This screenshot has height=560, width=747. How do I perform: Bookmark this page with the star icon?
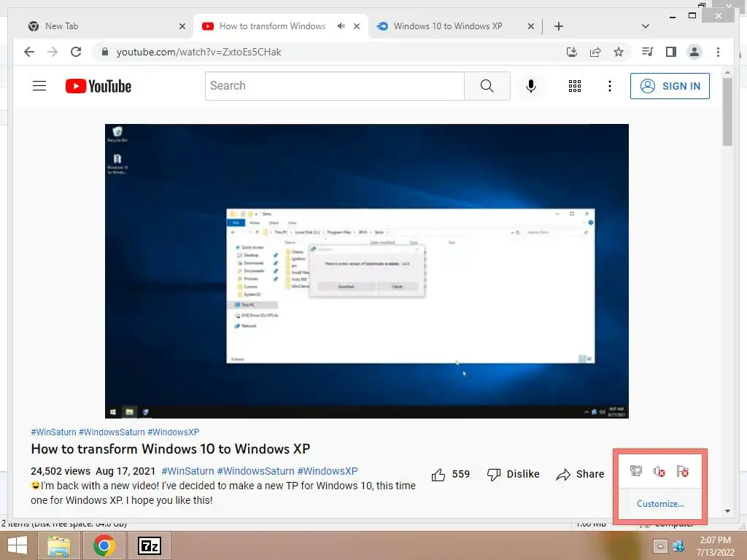point(619,52)
